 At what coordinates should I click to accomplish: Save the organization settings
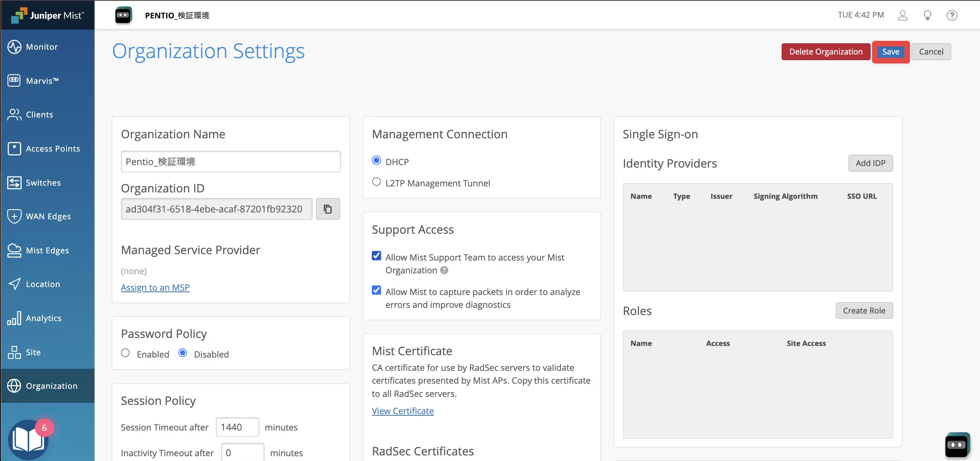(x=891, y=52)
